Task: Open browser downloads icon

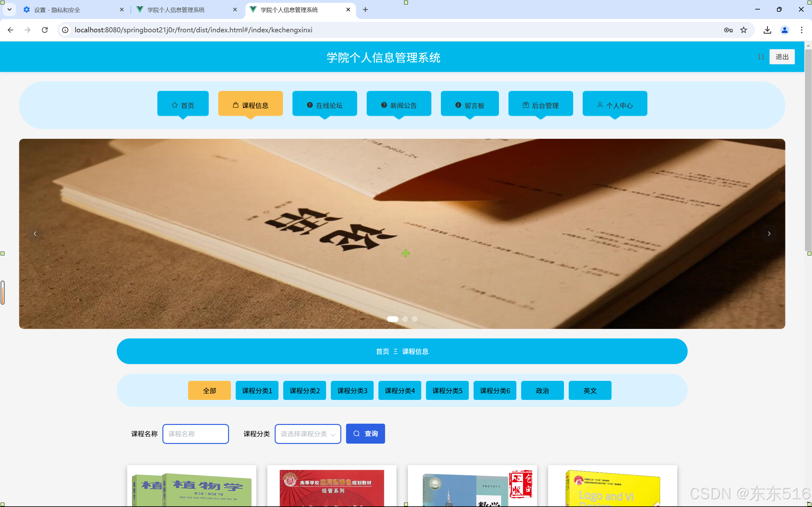Action: [x=767, y=30]
